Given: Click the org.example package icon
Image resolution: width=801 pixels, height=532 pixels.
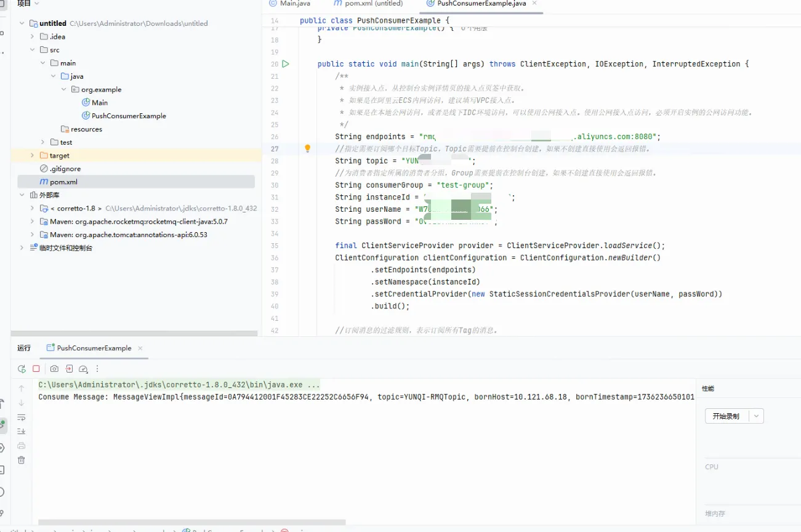Looking at the screenshot, I should click(76, 89).
